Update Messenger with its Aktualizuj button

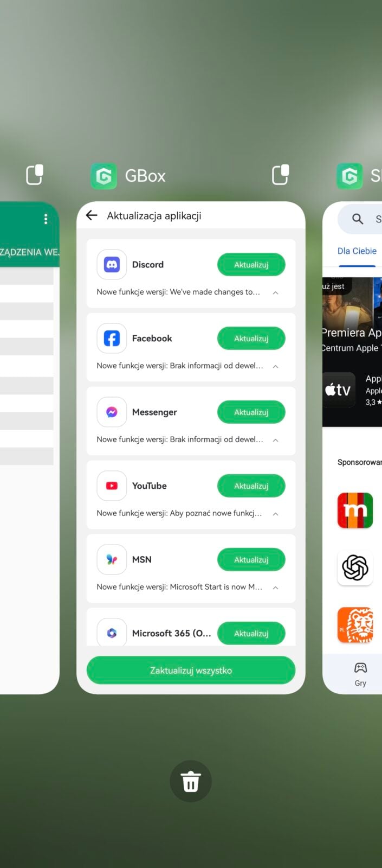coord(251,412)
